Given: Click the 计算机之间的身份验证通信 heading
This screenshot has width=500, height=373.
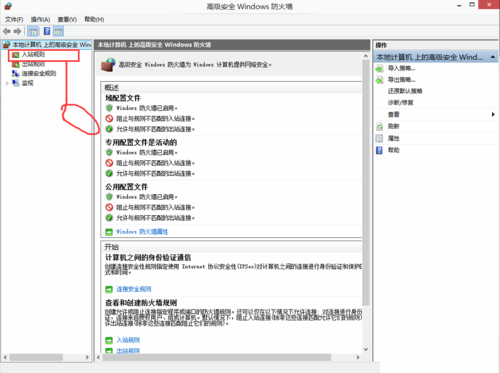Looking at the screenshot, I should [148, 257].
